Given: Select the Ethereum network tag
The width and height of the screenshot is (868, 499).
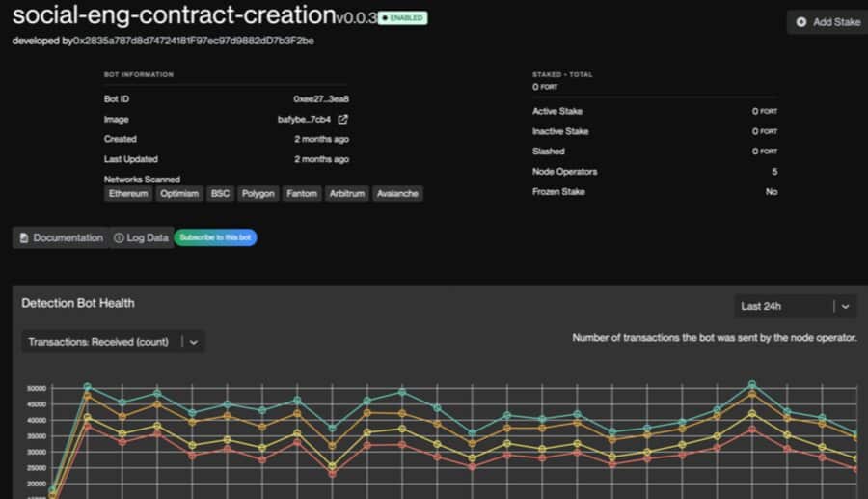Looking at the screenshot, I should 128,194.
